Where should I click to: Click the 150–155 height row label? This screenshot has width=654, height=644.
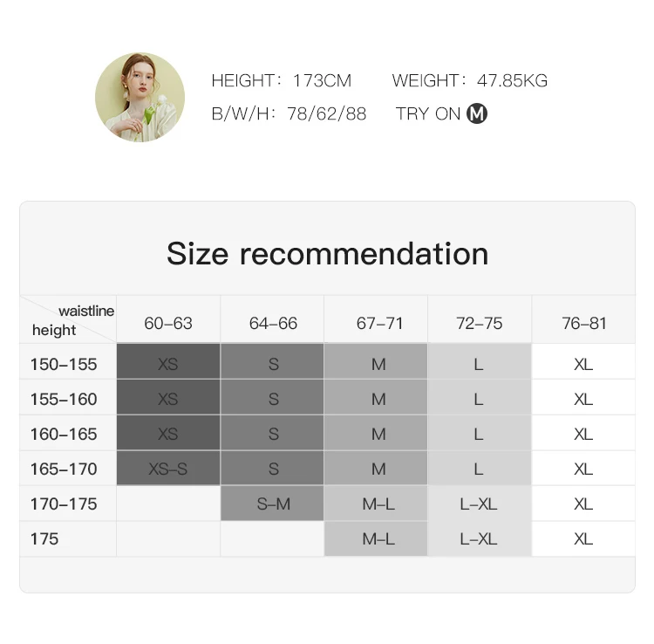(x=64, y=364)
